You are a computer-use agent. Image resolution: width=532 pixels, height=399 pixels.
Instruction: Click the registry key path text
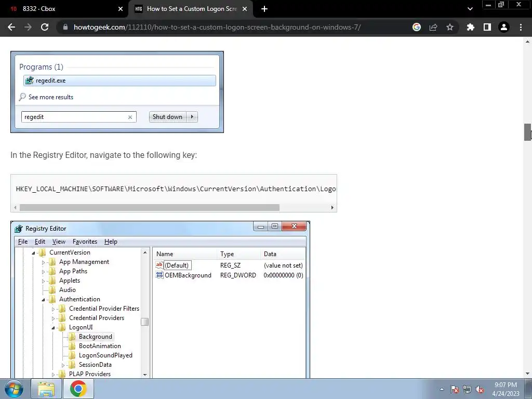pyautogui.click(x=176, y=189)
